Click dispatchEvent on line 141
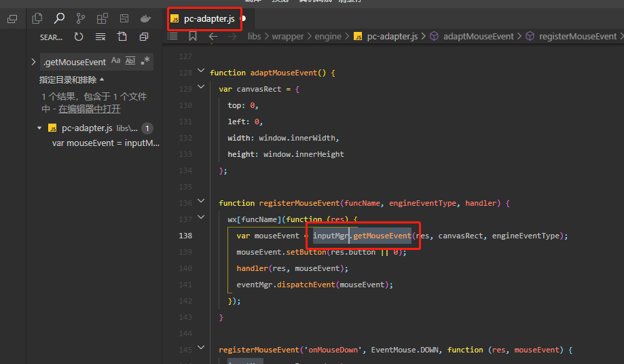The height and width of the screenshot is (364, 624). pyautogui.click(x=306, y=285)
